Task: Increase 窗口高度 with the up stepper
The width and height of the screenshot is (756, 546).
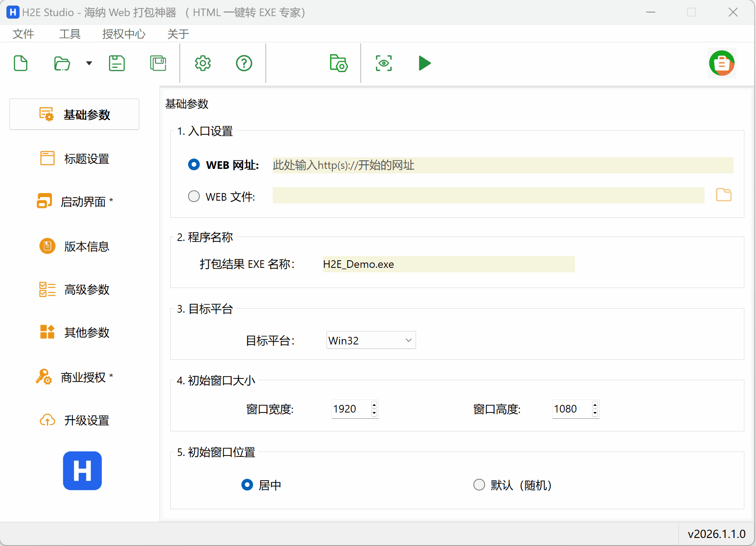Action: pos(594,404)
